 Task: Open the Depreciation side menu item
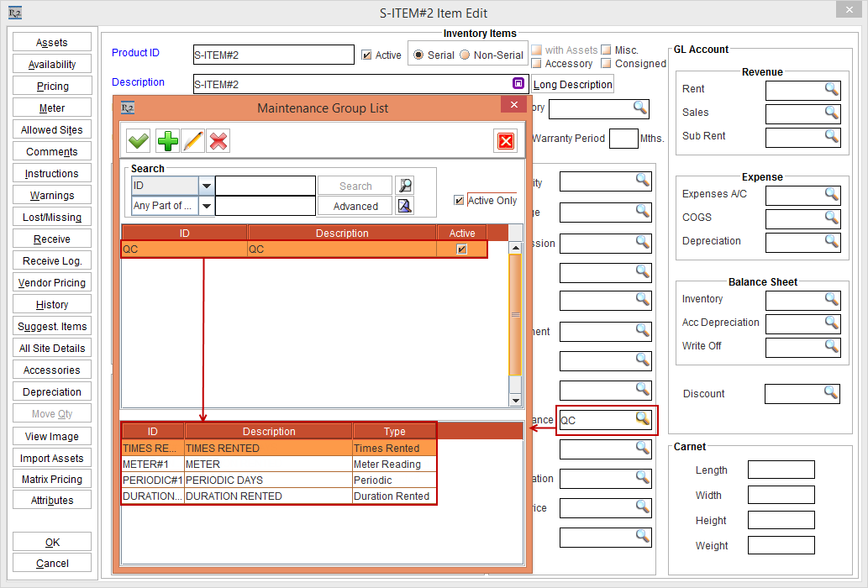[52, 392]
